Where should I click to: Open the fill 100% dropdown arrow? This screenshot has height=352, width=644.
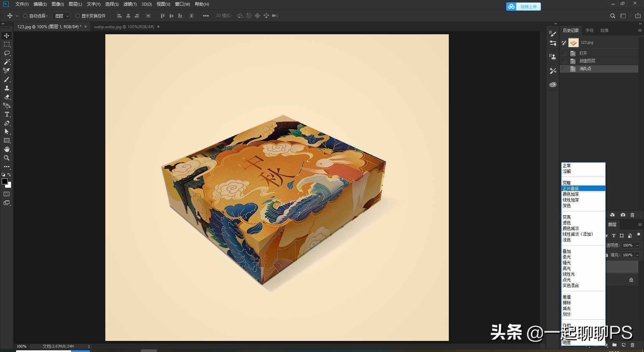click(637, 255)
